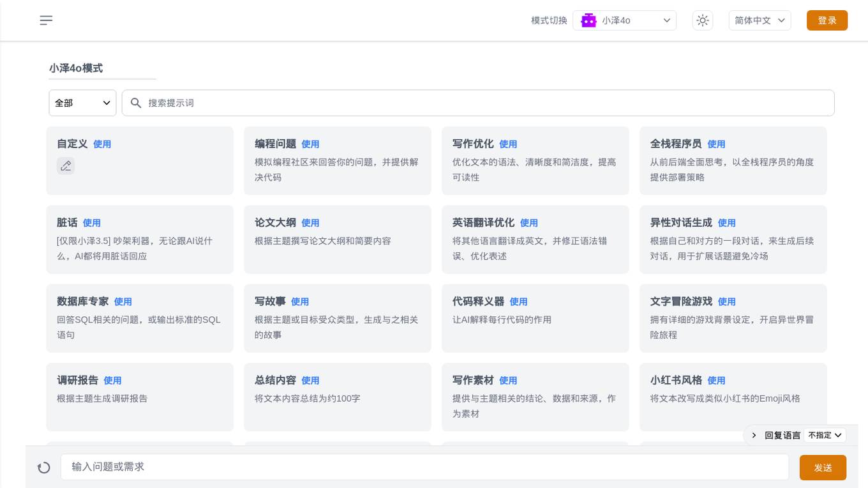Click the search magnifier icon
Screen dimensions: 868x488
(x=136, y=103)
